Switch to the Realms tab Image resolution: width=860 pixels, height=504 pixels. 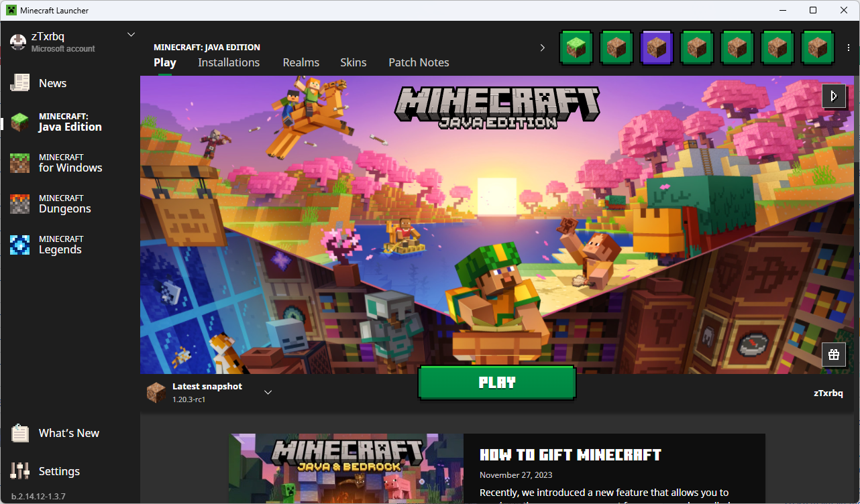tap(301, 62)
